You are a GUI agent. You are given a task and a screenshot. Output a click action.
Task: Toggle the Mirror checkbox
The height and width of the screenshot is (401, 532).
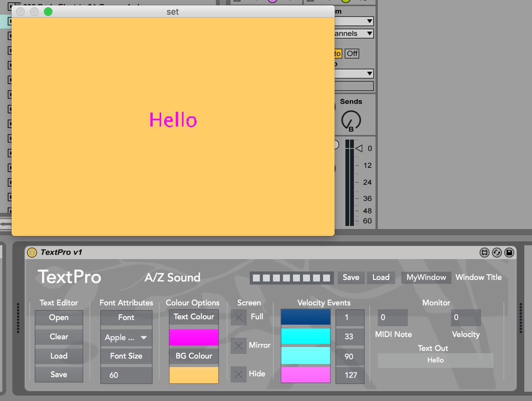tap(239, 346)
